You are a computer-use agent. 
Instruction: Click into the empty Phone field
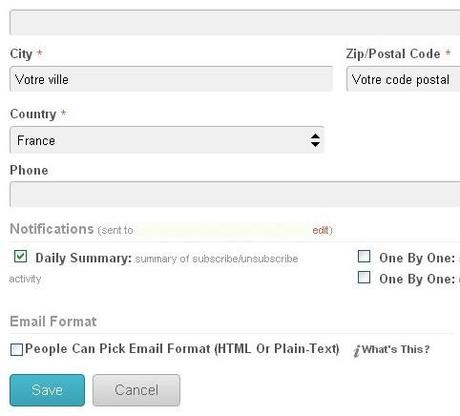click(x=235, y=194)
